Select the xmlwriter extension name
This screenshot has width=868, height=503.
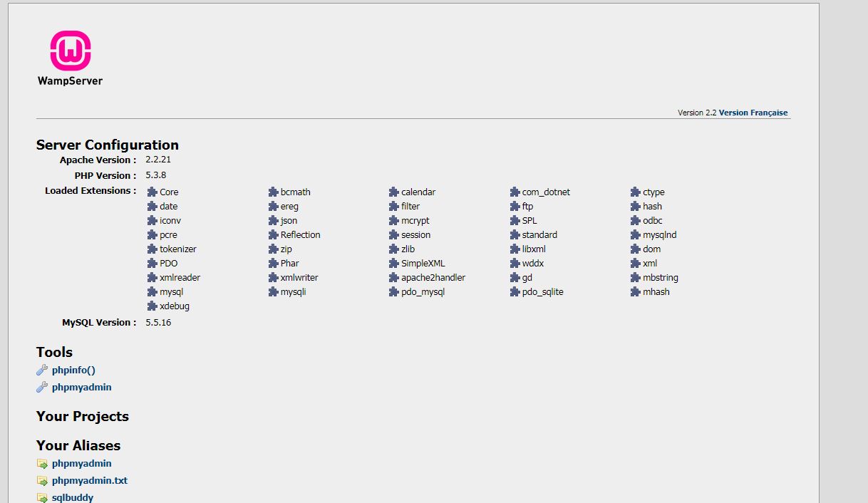coord(299,278)
